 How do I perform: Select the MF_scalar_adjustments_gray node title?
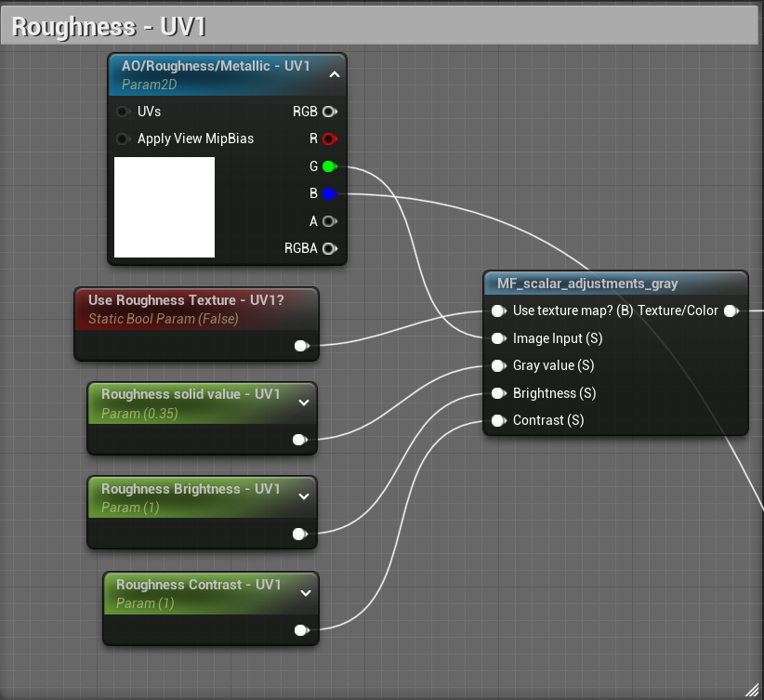pyautogui.click(x=587, y=284)
